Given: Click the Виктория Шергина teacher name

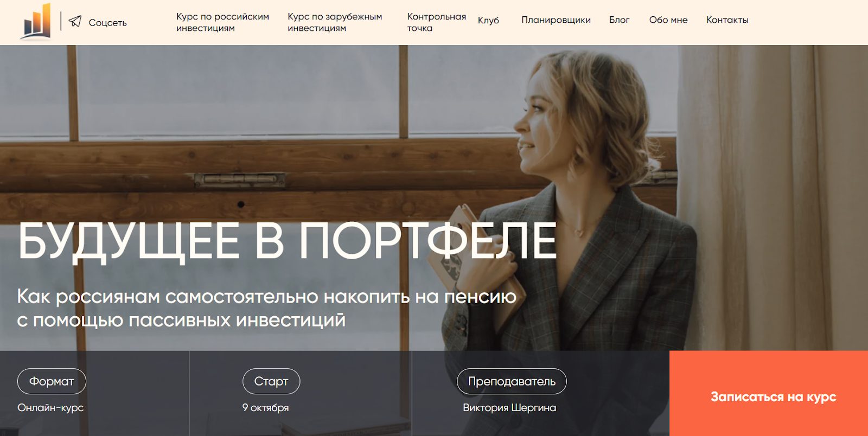Looking at the screenshot, I should (x=509, y=407).
